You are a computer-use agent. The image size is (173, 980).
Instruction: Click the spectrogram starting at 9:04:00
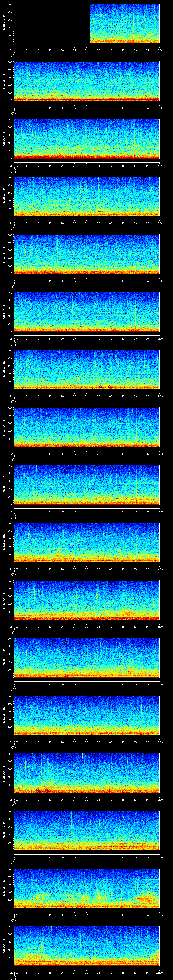tap(87, 24)
